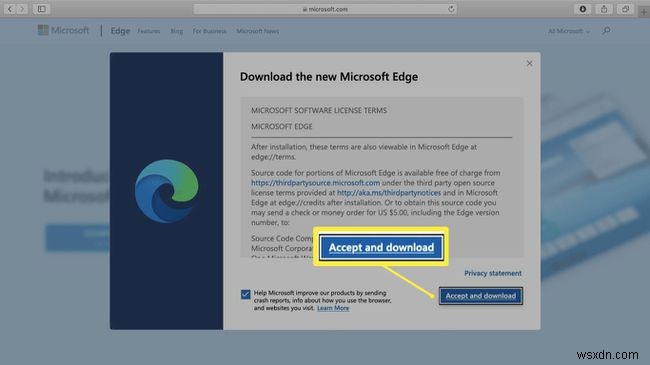650x365 pixels.
Task: Click the Microsoft Edge logo in the dialog
Action: tap(166, 191)
